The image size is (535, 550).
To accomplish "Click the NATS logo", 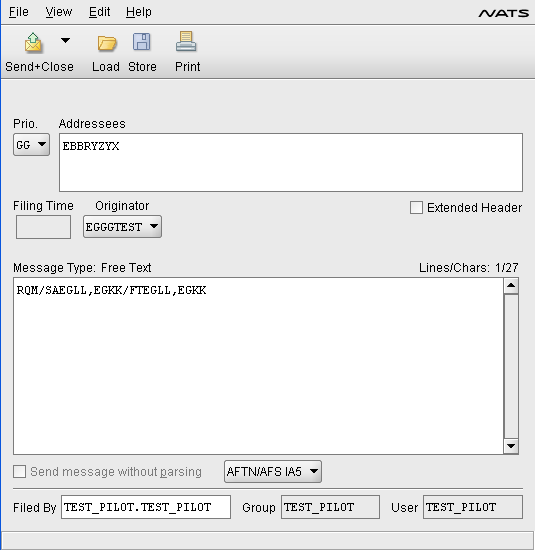I will (504, 13).
